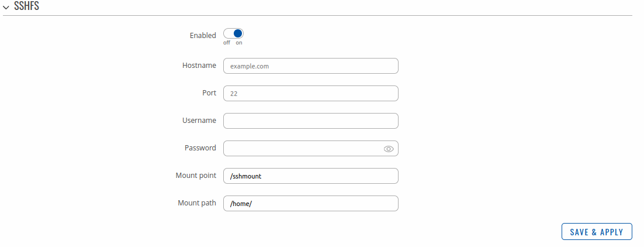Screen dimensions: 644x247
Task: Show password using the eye icon
Action: point(389,149)
